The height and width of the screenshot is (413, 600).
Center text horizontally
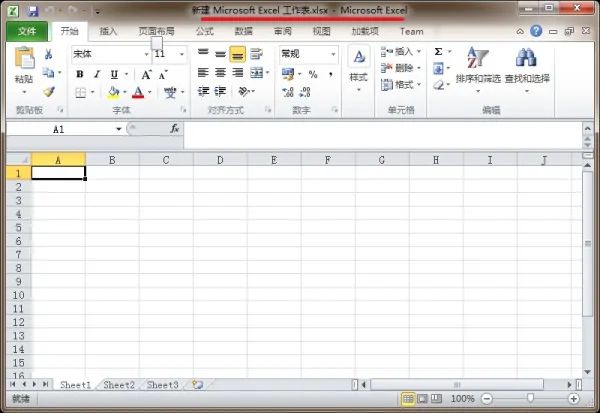point(220,72)
